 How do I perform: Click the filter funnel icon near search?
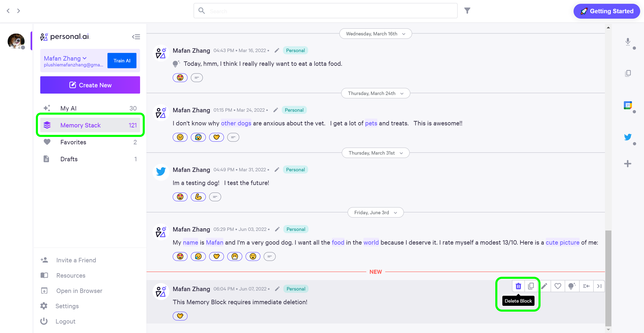click(467, 11)
